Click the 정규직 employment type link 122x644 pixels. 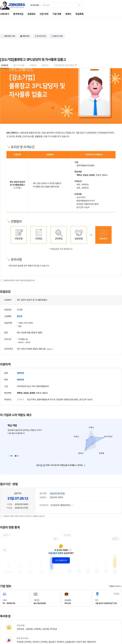click(19, 316)
